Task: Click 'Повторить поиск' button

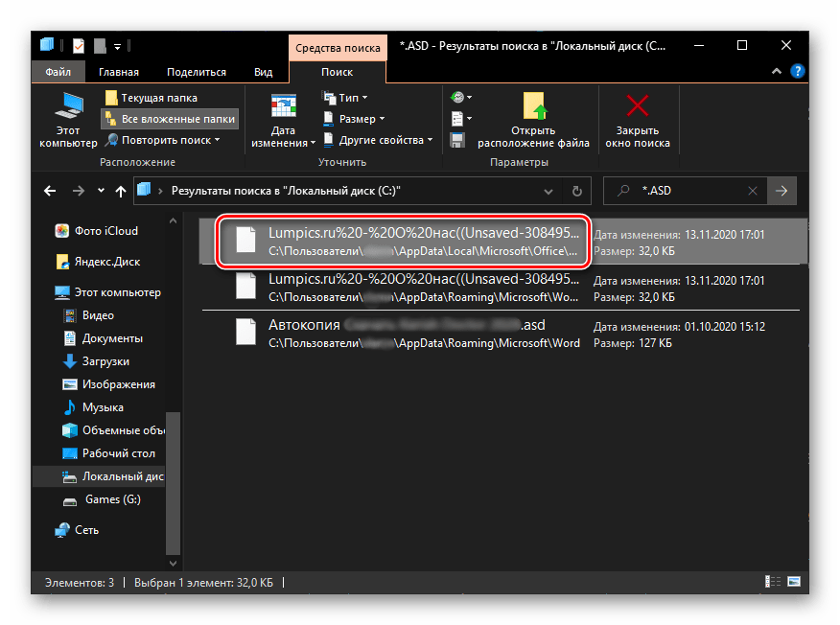Action: 163,140
